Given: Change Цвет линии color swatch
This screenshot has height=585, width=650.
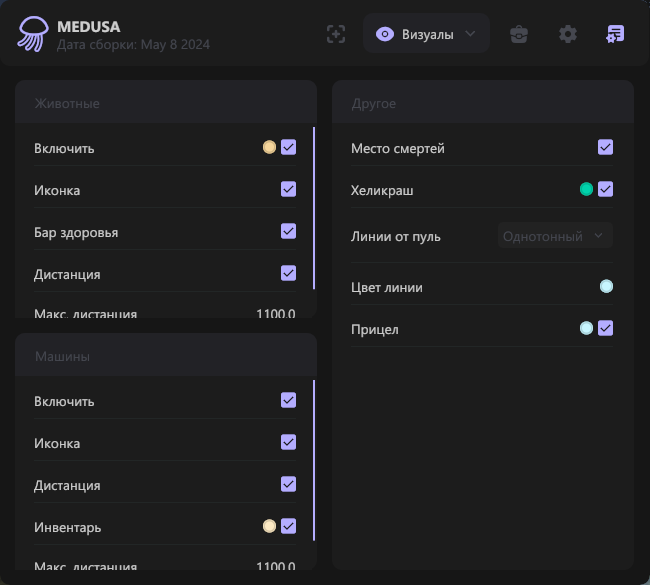Looking at the screenshot, I should [606, 287].
